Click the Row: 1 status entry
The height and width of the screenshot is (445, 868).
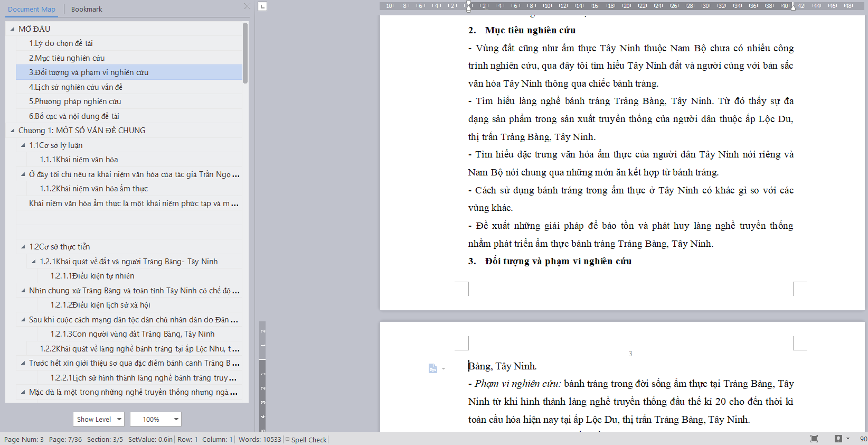[187, 440]
